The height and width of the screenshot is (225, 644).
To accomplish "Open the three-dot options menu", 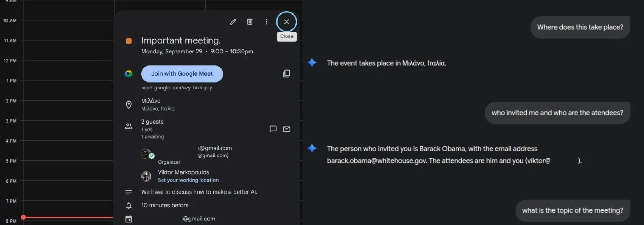I will pos(267,22).
